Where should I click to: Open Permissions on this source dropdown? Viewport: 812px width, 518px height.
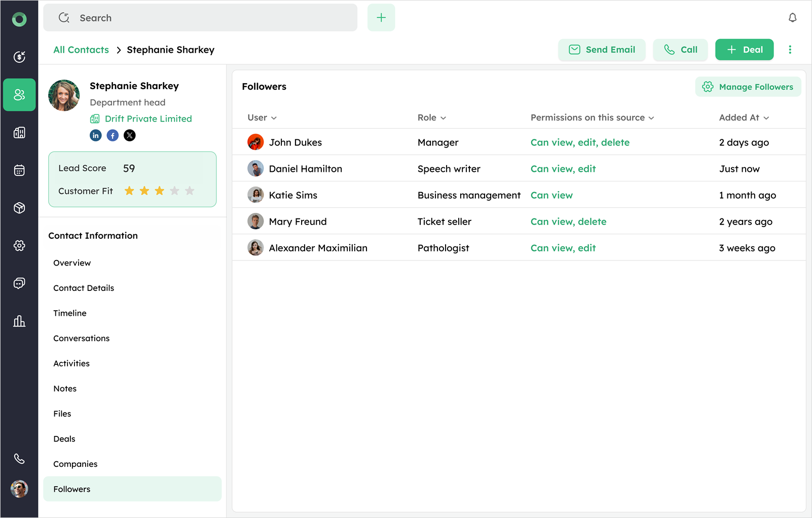(x=592, y=118)
